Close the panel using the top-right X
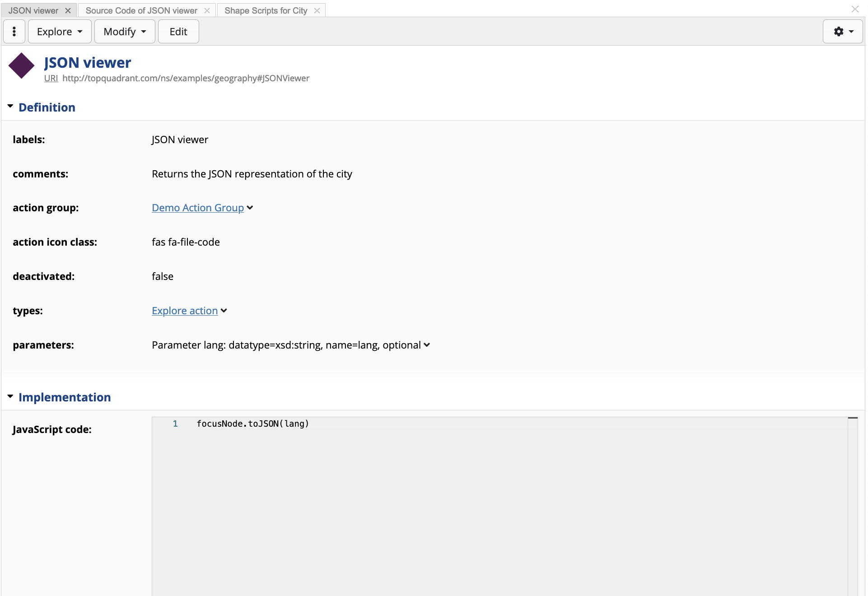 pos(854,9)
